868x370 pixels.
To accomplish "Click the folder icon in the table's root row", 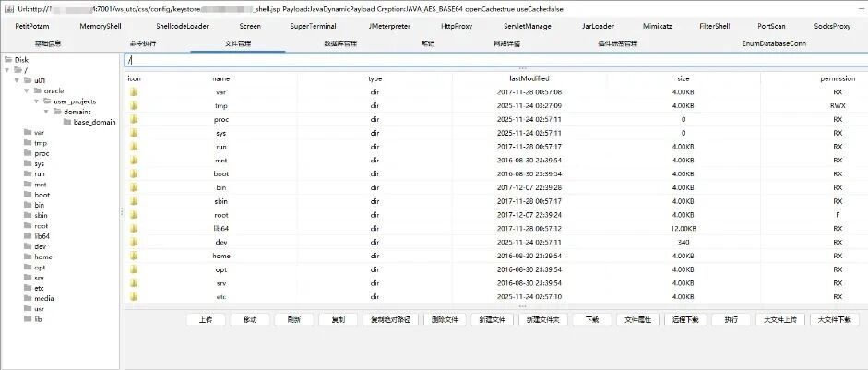I will coord(134,215).
